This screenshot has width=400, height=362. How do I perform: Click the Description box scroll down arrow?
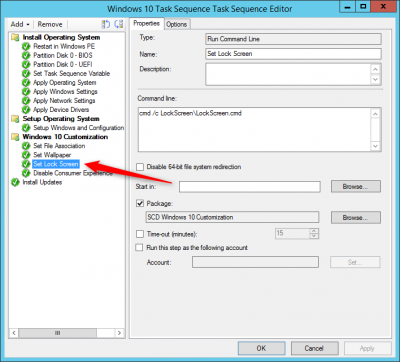tap(376, 79)
